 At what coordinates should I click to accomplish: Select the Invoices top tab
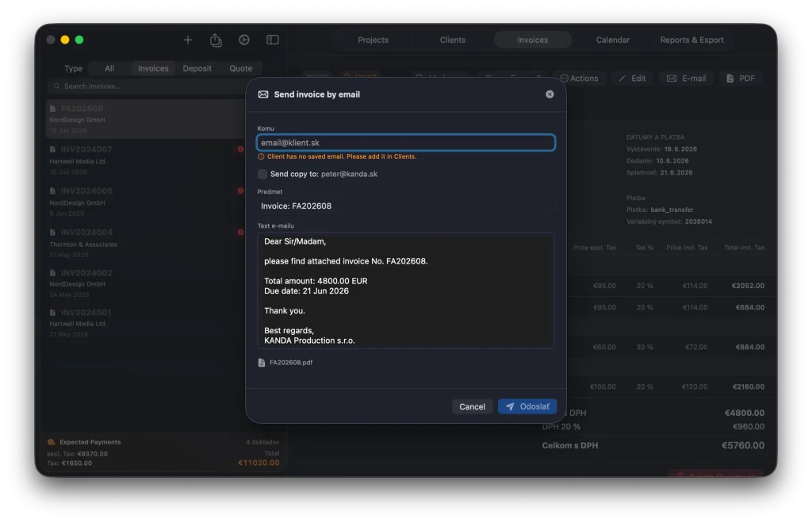[x=532, y=40]
